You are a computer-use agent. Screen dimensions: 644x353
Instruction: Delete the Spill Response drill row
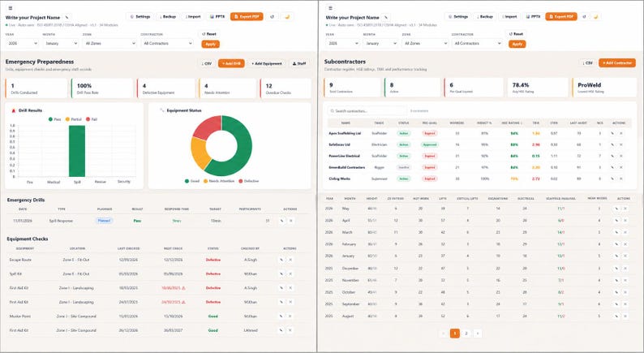[291, 221]
